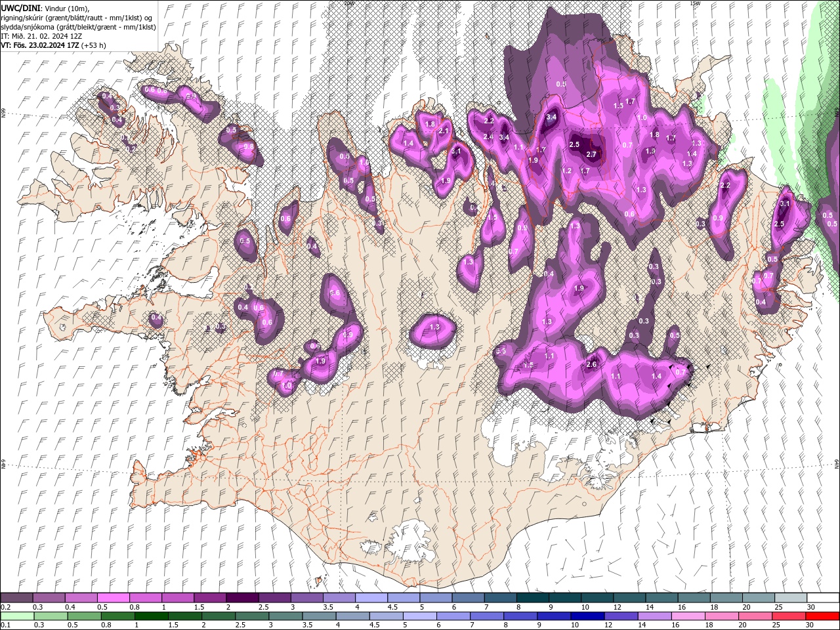Viewport: 840px width, 630px height.
Task: Click the 2.5 value just below the easternmost 3.1
Action: click(779, 224)
